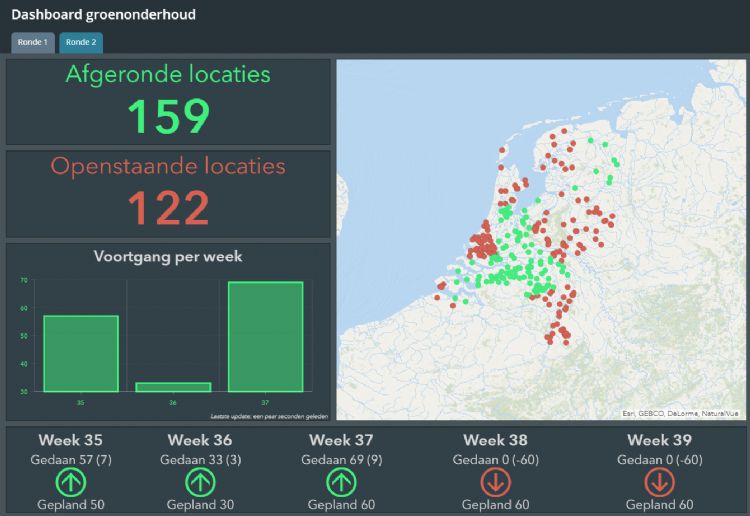This screenshot has width=750, height=516.
Task: Select the week 35 bar in the chart
Action: (81, 353)
